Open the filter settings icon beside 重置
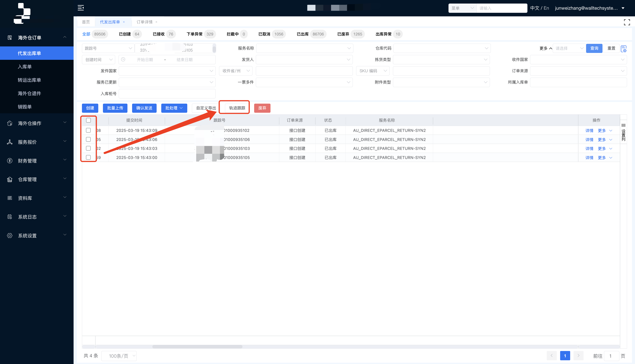 [x=624, y=48]
